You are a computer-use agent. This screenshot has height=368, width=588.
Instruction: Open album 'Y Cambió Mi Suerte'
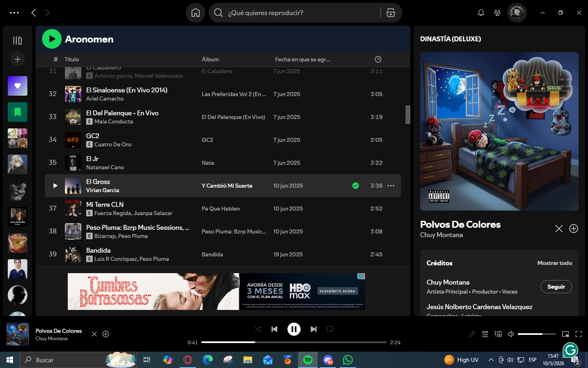[227, 186]
